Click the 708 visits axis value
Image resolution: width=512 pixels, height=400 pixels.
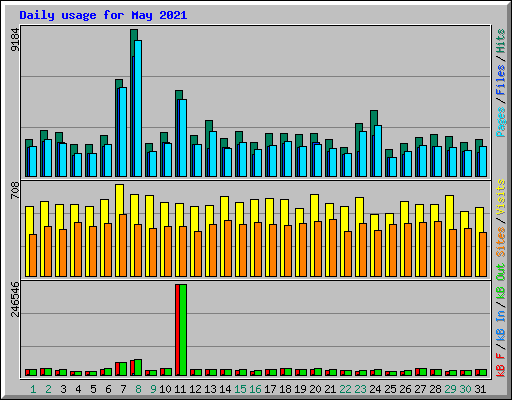click(x=15, y=190)
